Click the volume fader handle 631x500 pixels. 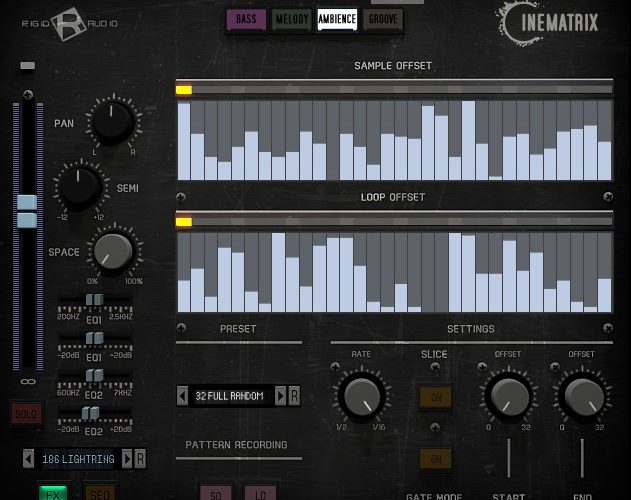click(x=27, y=211)
